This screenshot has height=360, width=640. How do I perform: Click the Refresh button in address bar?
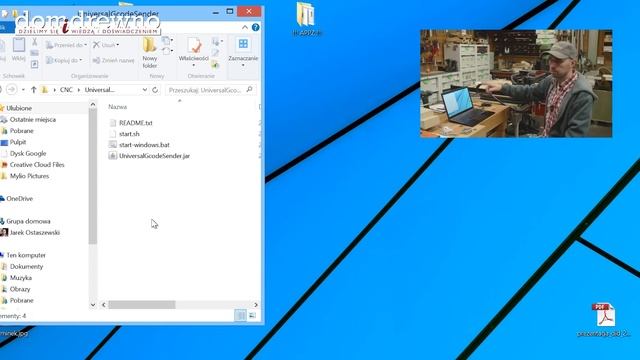pos(155,90)
